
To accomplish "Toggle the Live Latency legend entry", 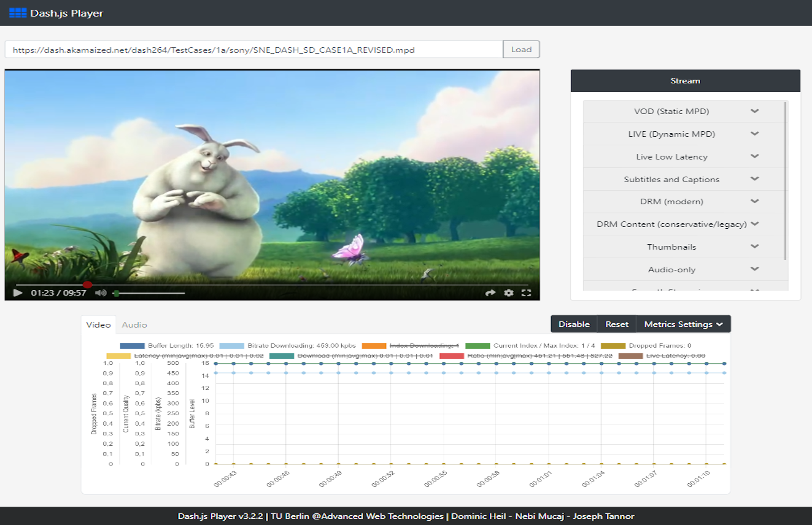I will pos(662,356).
